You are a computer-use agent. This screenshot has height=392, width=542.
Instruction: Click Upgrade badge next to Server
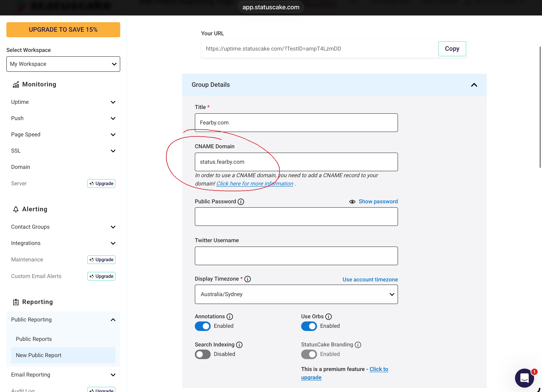101,183
